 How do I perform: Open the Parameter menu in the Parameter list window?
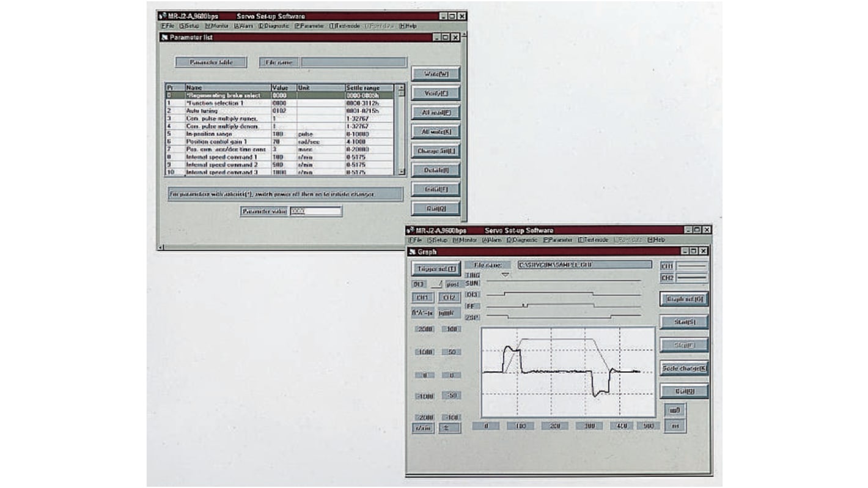tap(309, 26)
